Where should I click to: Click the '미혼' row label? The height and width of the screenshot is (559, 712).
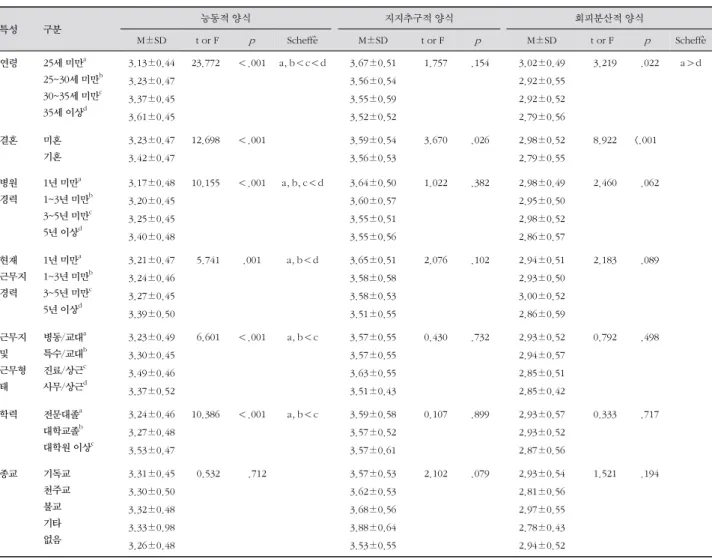point(52,140)
